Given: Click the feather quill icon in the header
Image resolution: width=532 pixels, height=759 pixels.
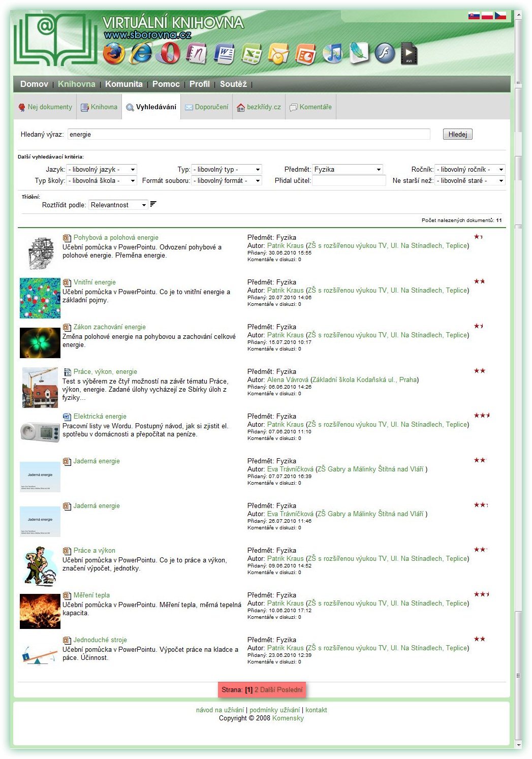Looking at the screenshot, I should click(x=359, y=53).
